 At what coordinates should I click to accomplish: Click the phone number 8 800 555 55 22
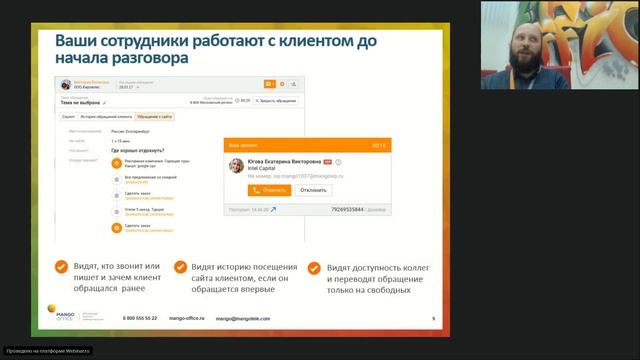(140, 318)
